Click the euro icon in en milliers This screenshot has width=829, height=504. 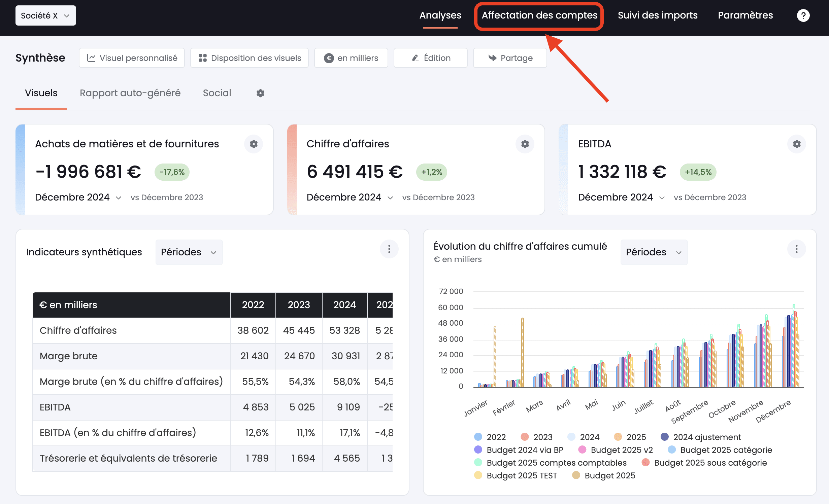(329, 58)
